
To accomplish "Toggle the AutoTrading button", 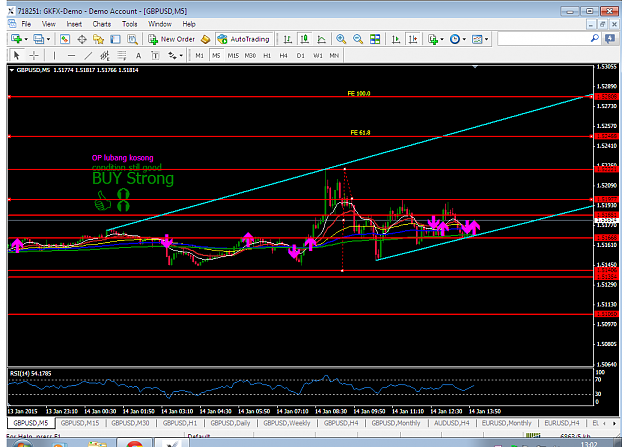I will click(244, 39).
